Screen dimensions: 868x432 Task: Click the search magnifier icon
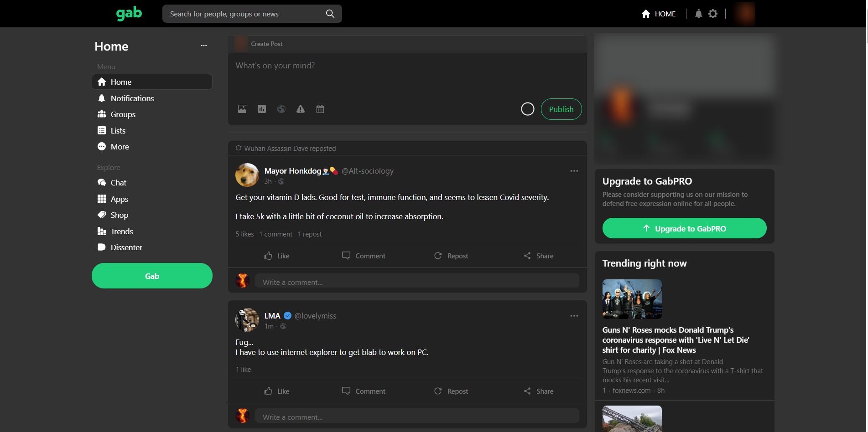point(330,14)
